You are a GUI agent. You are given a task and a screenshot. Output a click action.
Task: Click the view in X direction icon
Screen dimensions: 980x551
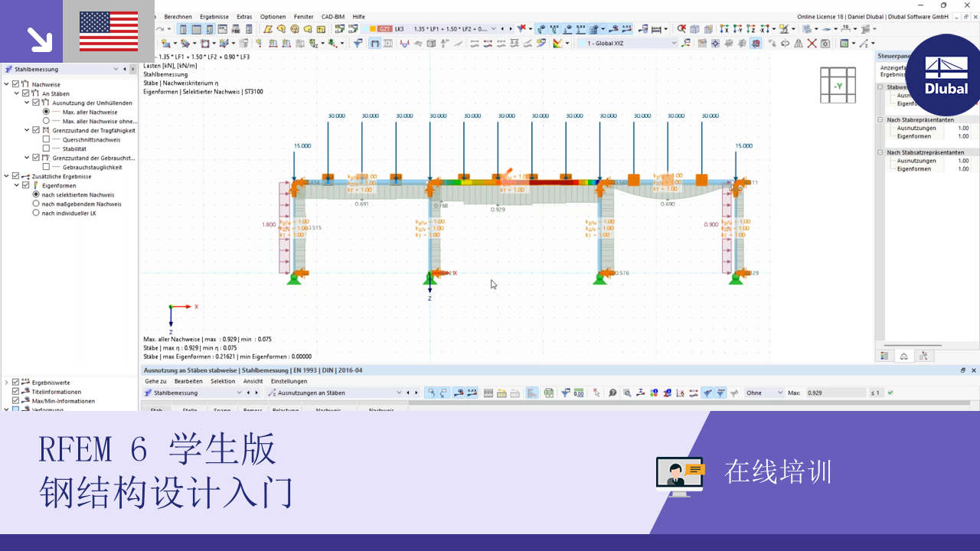point(724,29)
